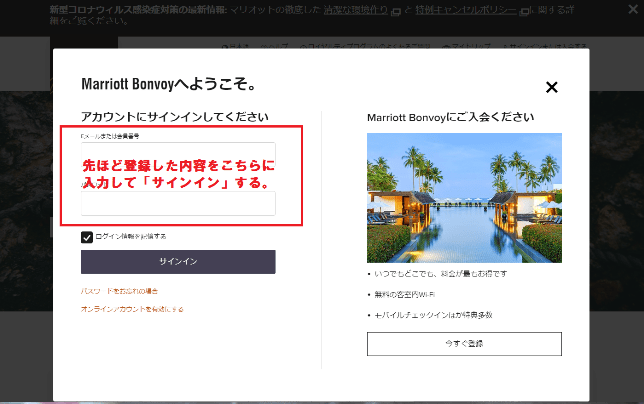
Task: Open the clean environment link in banner
Action: click(x=356, y=9)
